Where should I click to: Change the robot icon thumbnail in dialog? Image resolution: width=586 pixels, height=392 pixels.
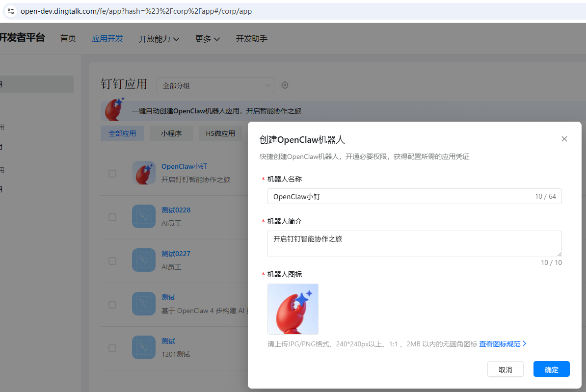(293, 309)
